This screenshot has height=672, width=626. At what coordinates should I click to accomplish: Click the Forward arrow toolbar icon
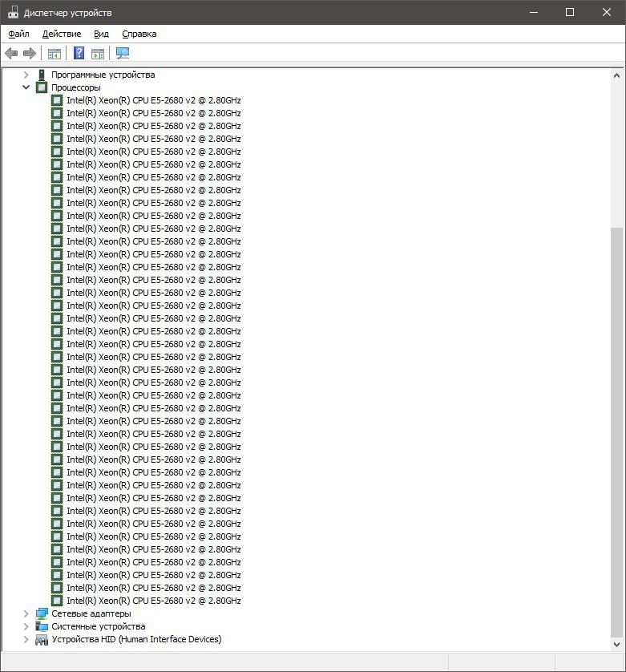click(x=29, y=54)
